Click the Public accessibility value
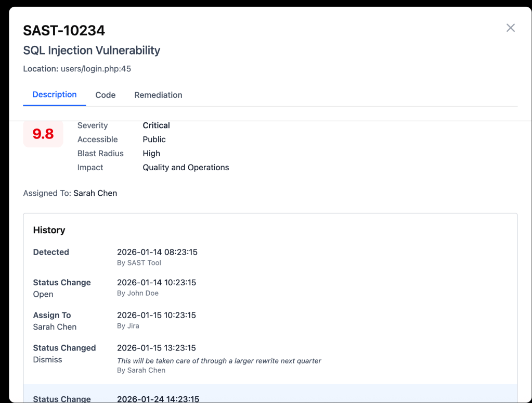This screenshot has width=532, height=403. point(154,140)
